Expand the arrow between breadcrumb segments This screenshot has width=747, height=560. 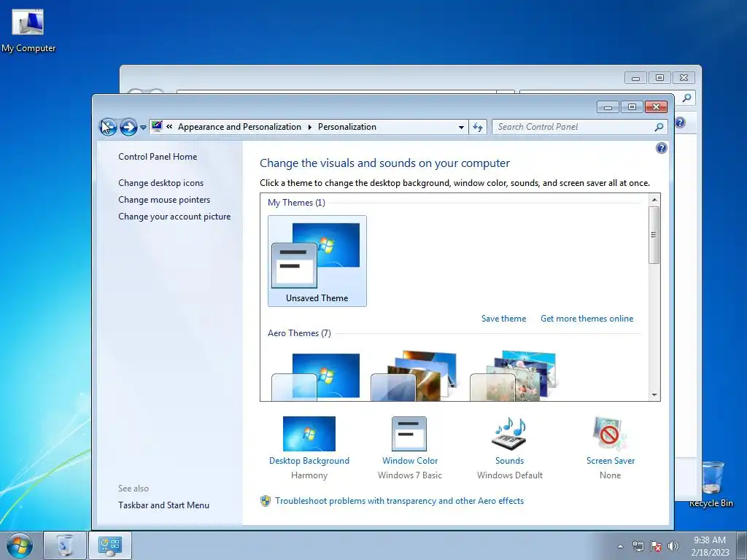click(309, 127)
